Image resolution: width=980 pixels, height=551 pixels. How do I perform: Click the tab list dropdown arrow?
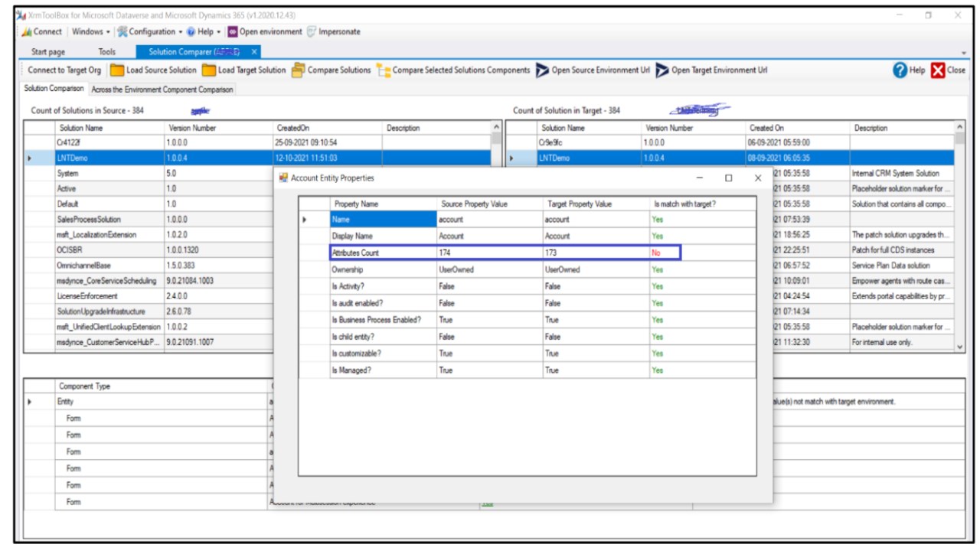(x=963, y=53)
